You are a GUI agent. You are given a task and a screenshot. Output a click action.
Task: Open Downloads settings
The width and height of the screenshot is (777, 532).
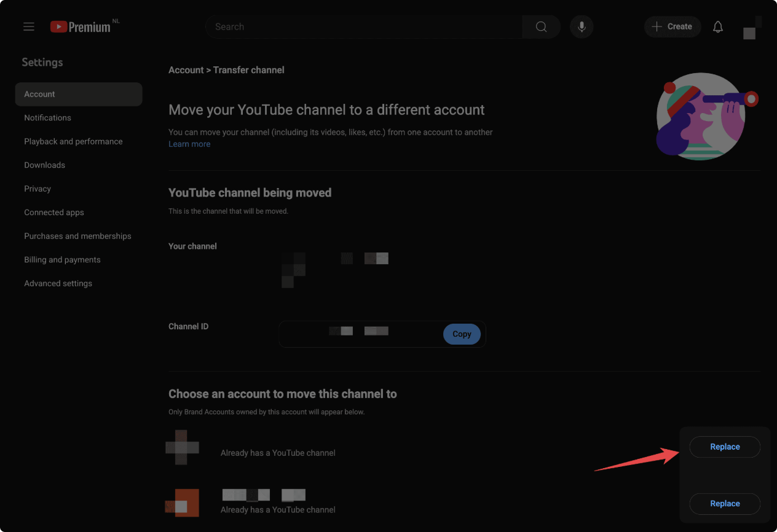[45, 165]
